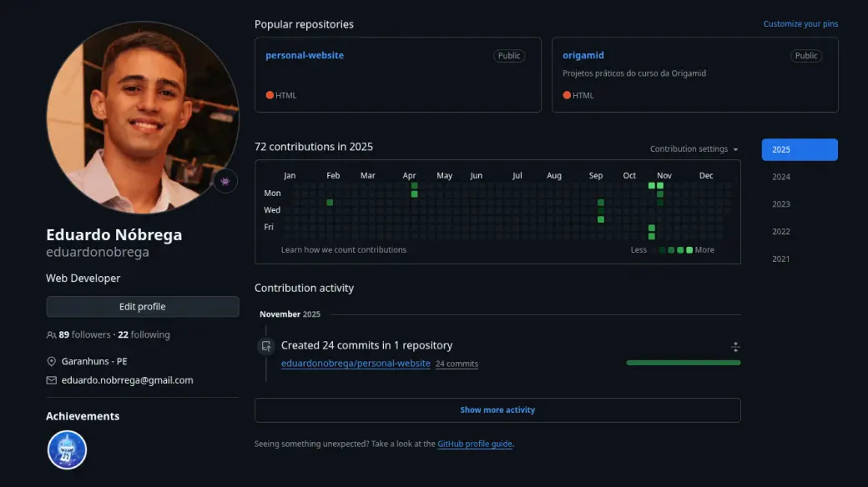Click the repository commits icon in activity timeline

click(x=266, y=345)
